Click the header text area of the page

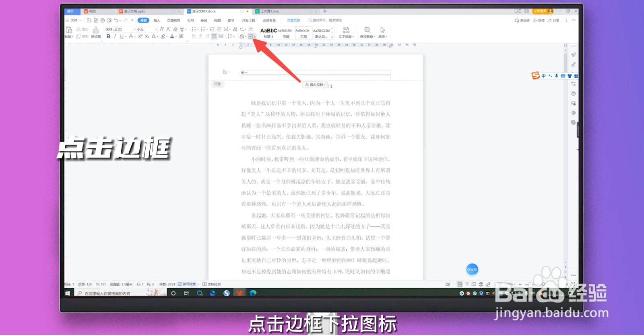(315, 72)
